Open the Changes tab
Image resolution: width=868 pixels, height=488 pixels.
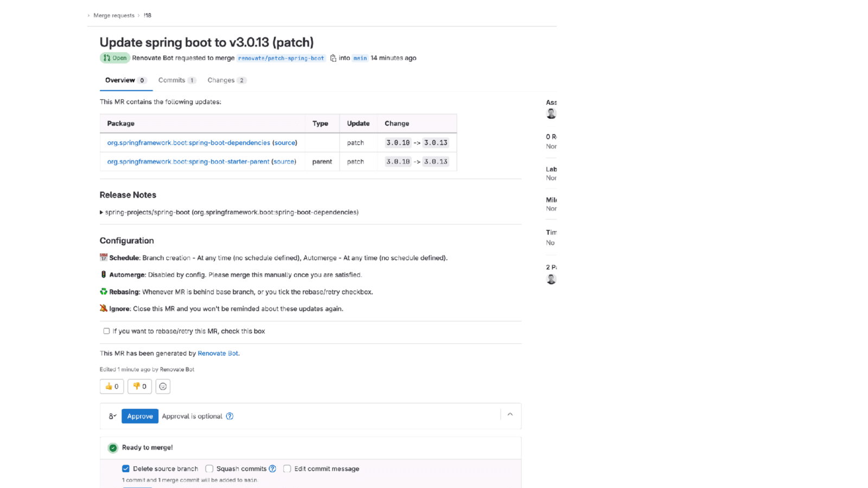227,80
